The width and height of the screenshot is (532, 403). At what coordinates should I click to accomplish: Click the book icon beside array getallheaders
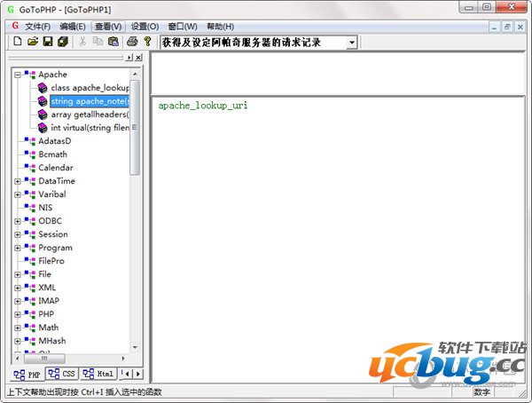pos(43,115)
